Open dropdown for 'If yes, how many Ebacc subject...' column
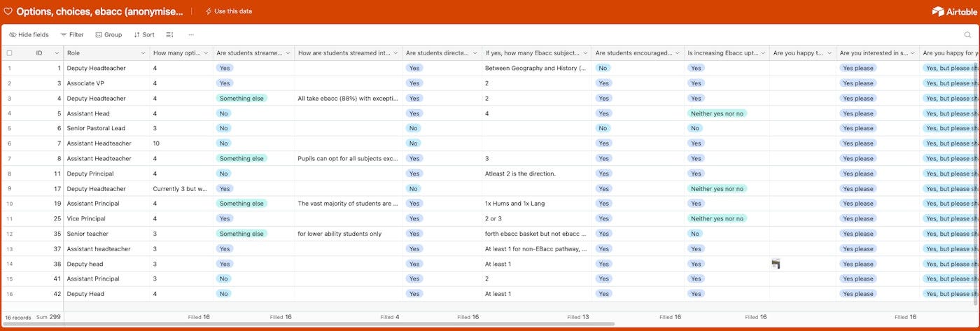Image resolution: width=980 pixels, height=331 pixels. pyautogui.click(x=585, y=53)
